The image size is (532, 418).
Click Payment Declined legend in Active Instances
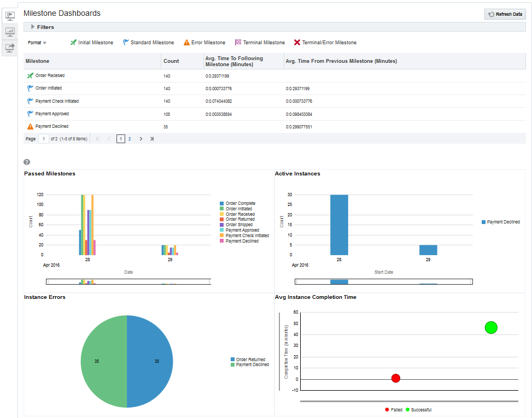pyautogui.click(x=501, y=222)
